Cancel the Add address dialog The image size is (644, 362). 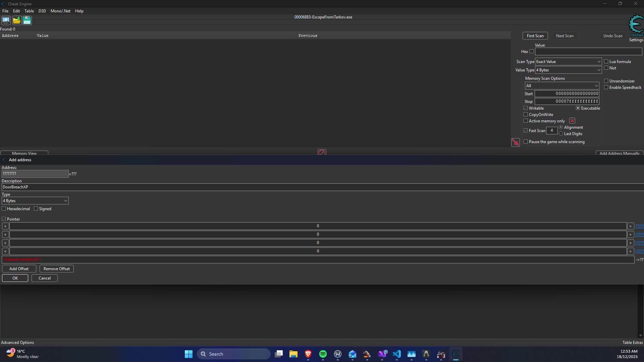point(45,278)
